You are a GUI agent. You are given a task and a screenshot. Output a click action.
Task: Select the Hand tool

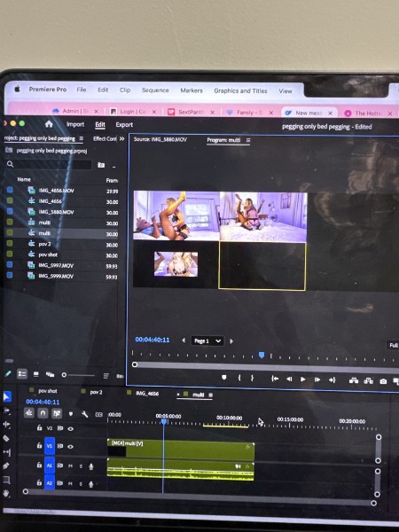tap(6, 493)
